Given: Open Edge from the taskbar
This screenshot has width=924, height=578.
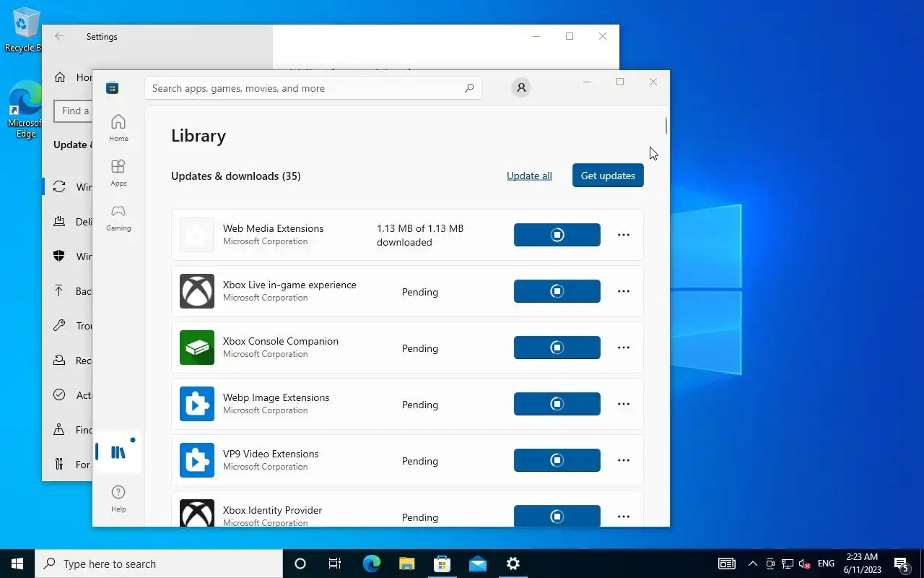Looking at the screenshot, I should coord(371,564).
